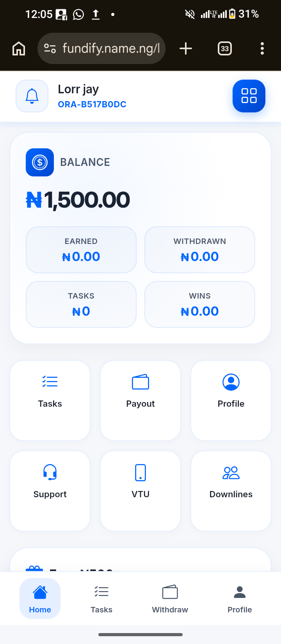Tap the blue balance coin icon
Screen dimensions: 281x644
[40, 162]
